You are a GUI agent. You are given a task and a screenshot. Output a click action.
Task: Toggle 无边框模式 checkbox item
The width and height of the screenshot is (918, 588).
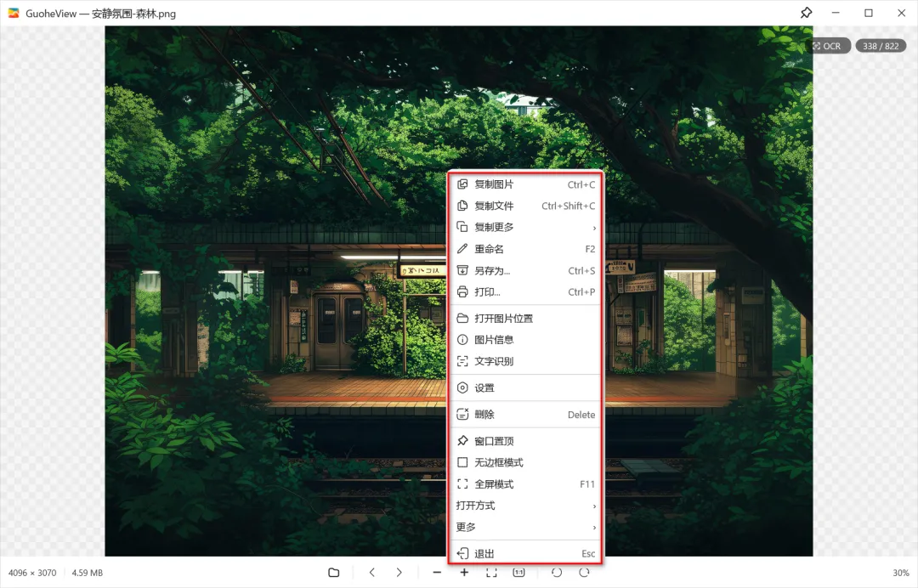click(525, 462)
